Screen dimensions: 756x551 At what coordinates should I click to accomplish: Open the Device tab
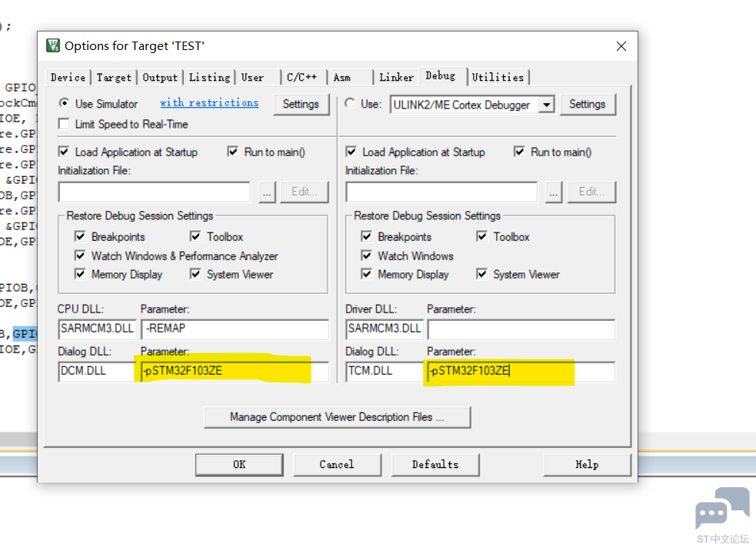click(x=68, y=77)
